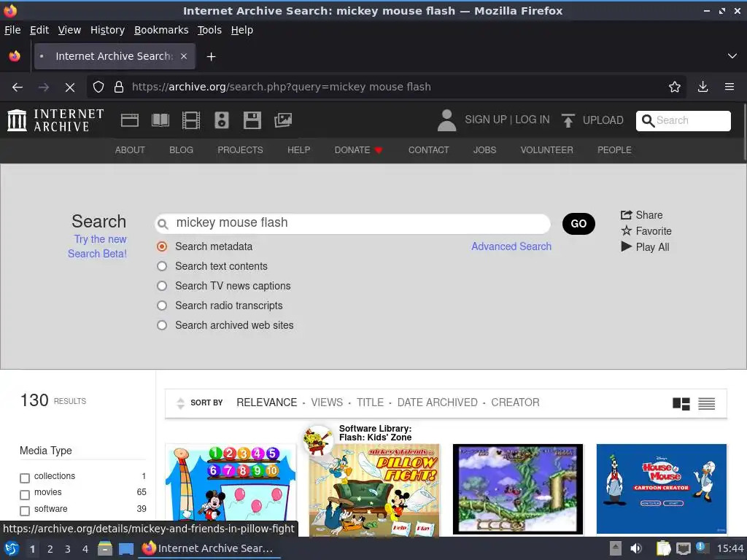The image size is (747, 560).
Task: Open the Software Library Flash Kids' Zone collection
Action: coord(375,433)
